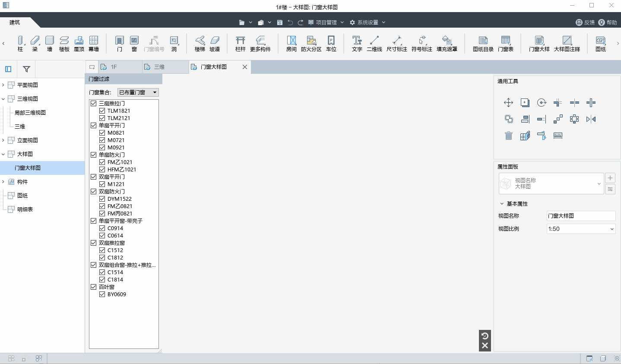Select the 防火分区 tool
The height and width of the screenshot is (364, 621).
[311, 44]
